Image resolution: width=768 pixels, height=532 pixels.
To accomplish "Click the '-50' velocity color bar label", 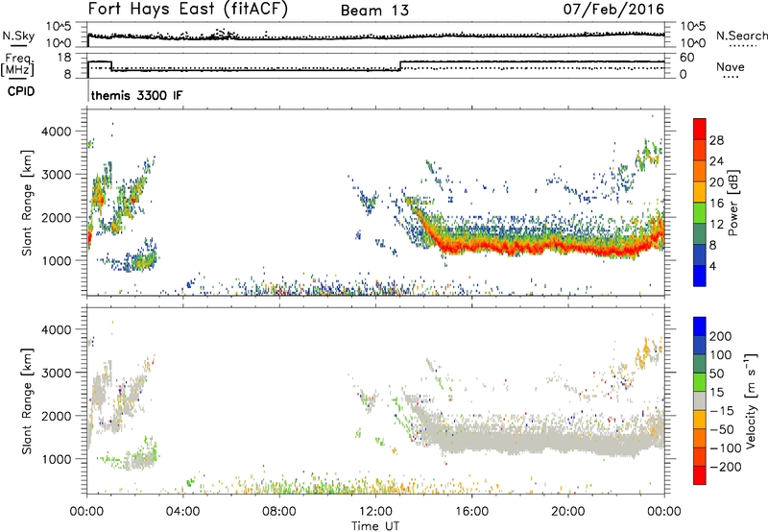I will coord(722,429).
